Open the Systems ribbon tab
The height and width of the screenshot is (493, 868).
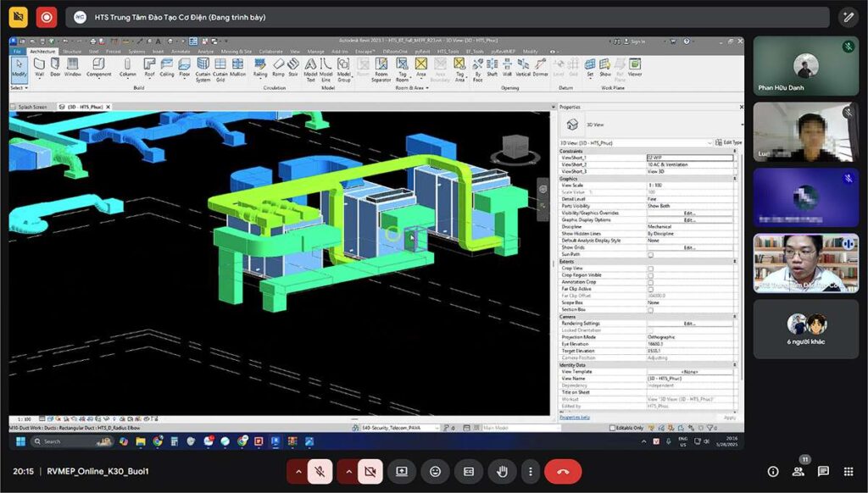[x=136, y=51]
